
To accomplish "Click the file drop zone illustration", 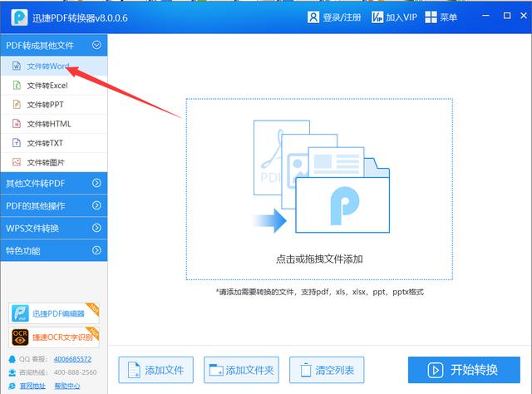I will coord(322,176).
